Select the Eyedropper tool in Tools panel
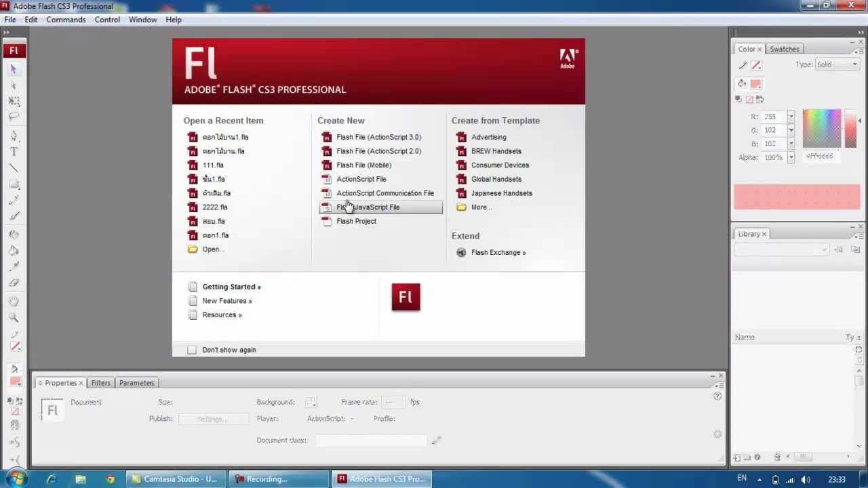This screenshot has height=488, width=868. (14, 266)
